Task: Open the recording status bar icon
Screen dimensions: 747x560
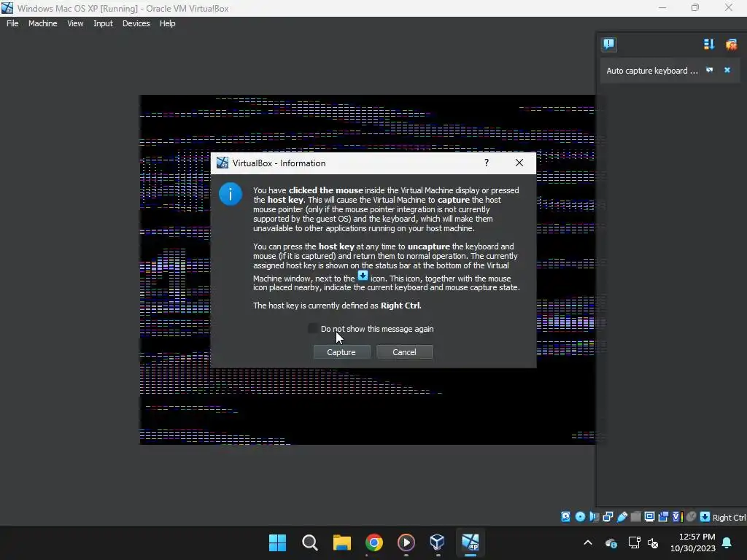Action: point(663,517)
